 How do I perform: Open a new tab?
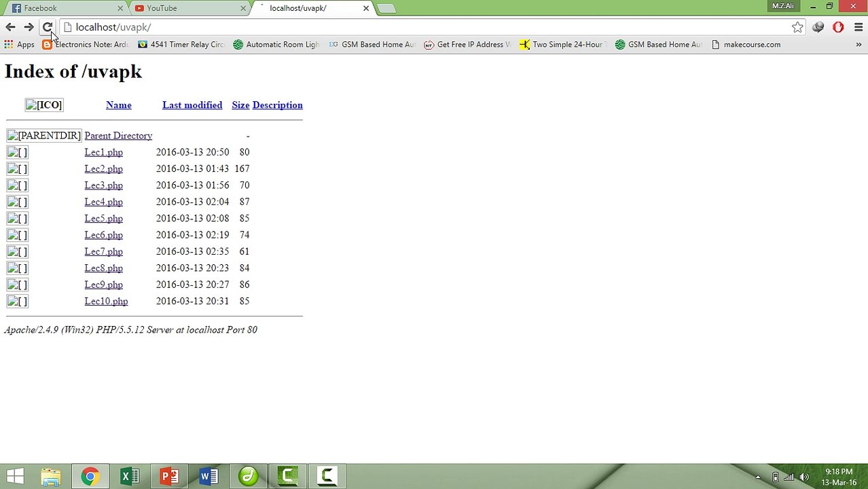386,8
